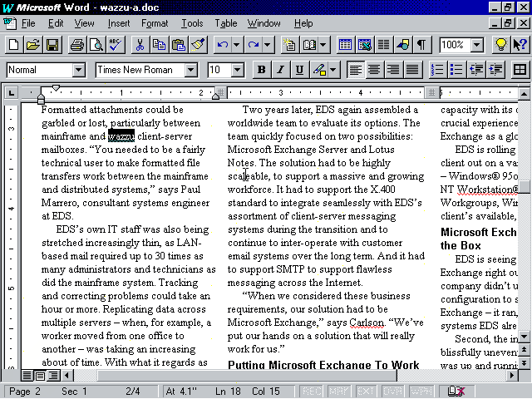Click the tab alignment selector on ruler
The image size is (532, 399).
pyautogui.click(x=11, y=92)
